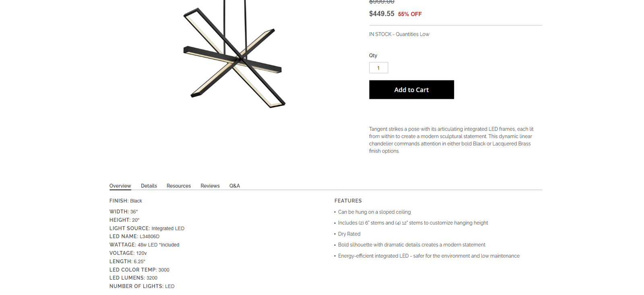This screenshot has height=295, width=644.
Task: Switch to the Overview tab
Action: [120, 186]
